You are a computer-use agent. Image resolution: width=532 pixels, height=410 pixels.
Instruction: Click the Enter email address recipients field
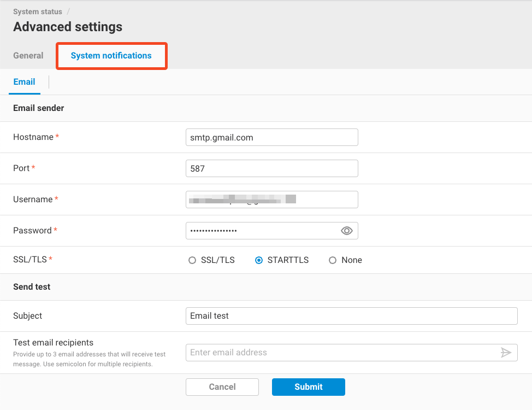coord(341,353)
